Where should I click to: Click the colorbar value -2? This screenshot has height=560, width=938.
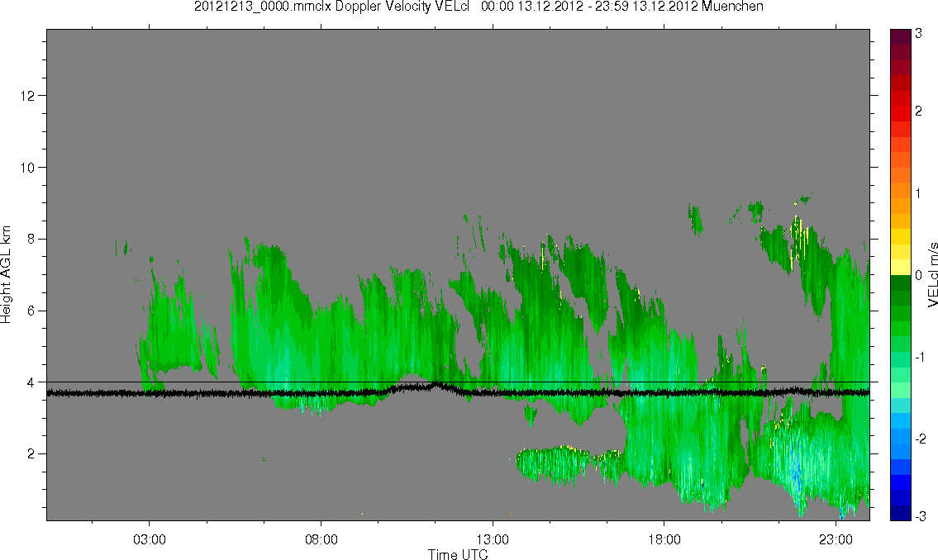(x=920, y=439)
